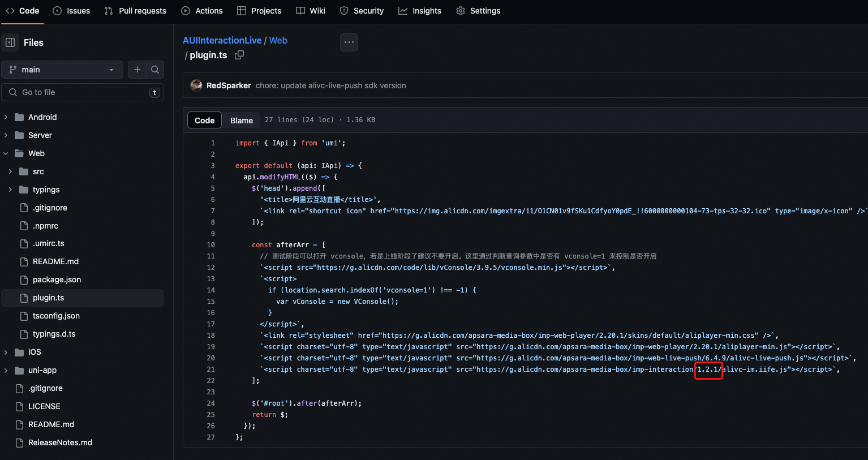The height and width of the screenshot is (460, 868).
Task: Select line number 21 in code
Action: tap(210, 369)
